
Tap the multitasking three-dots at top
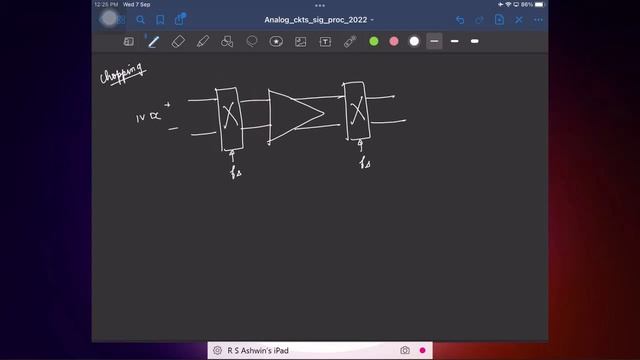click(320, 5)
